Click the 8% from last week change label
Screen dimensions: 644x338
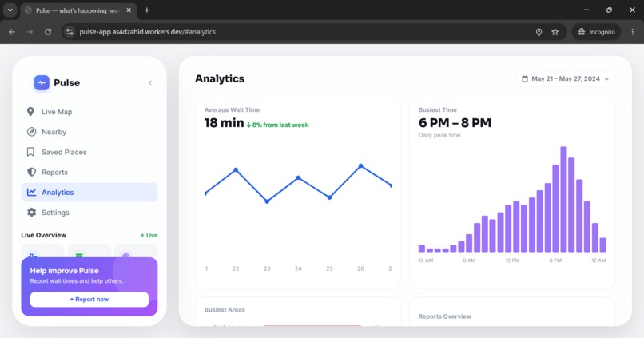pos(277,125)
